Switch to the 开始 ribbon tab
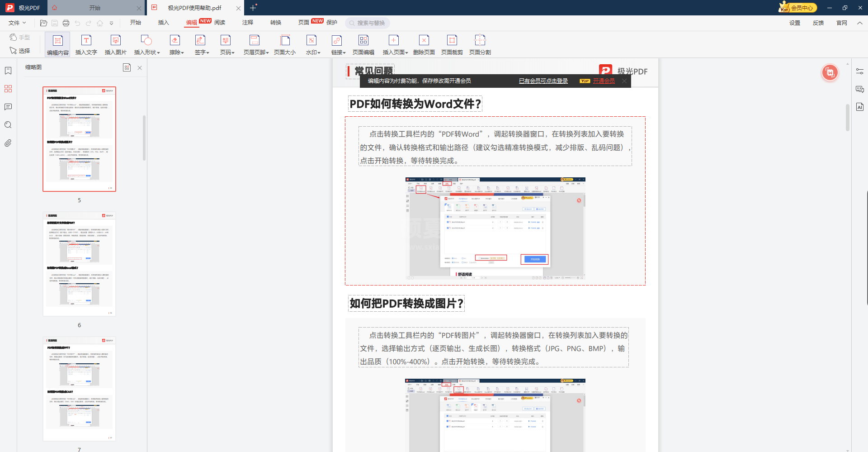The height and width of the screenshot is (452, 868). coord(136,23)
